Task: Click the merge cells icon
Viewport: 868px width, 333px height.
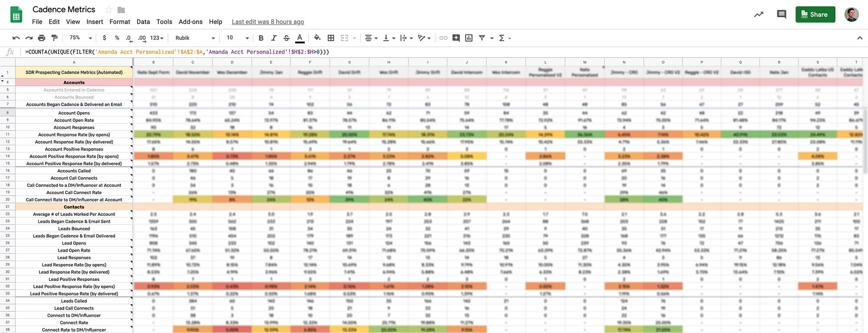Action: (345, 38)
